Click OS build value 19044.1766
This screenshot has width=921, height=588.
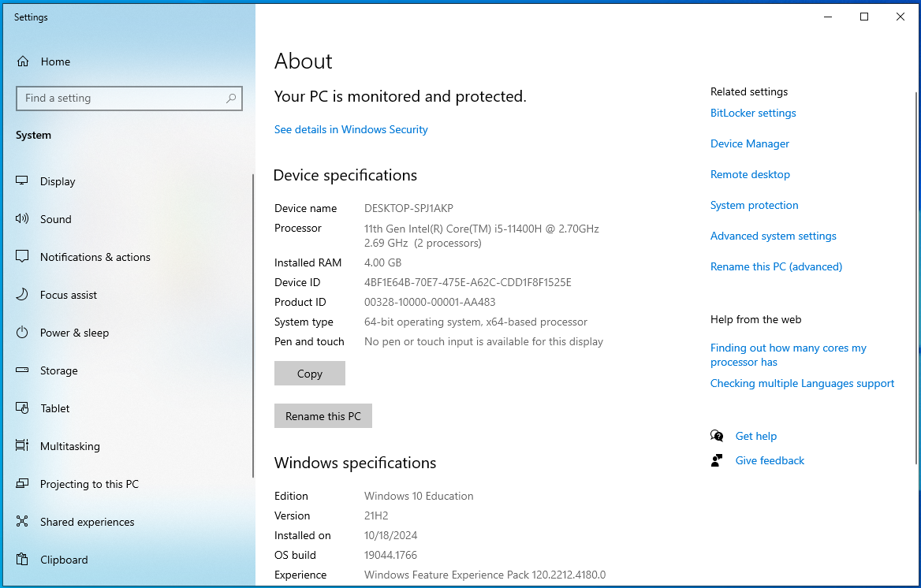(390, 555)
